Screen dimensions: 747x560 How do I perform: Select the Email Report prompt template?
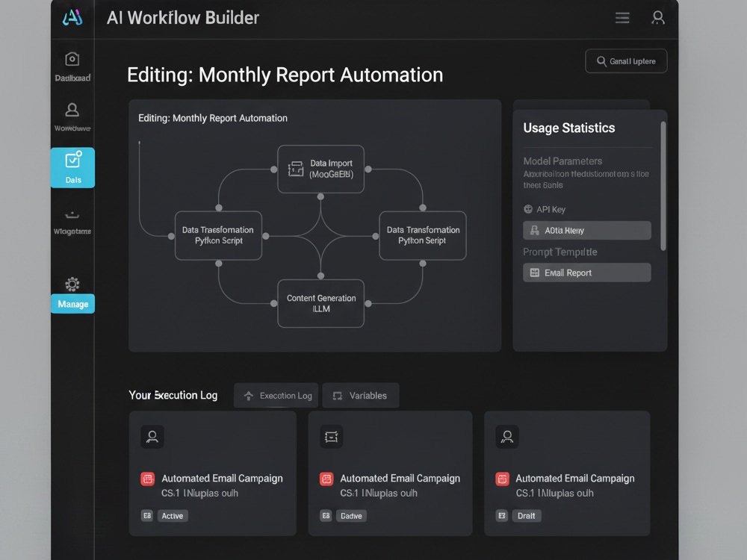(x=587, y=273)
